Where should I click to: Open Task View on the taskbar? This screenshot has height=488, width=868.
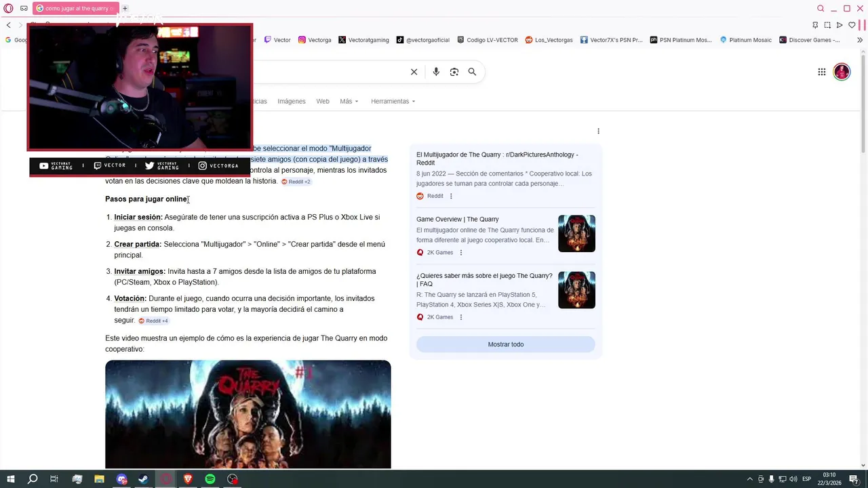54,479
